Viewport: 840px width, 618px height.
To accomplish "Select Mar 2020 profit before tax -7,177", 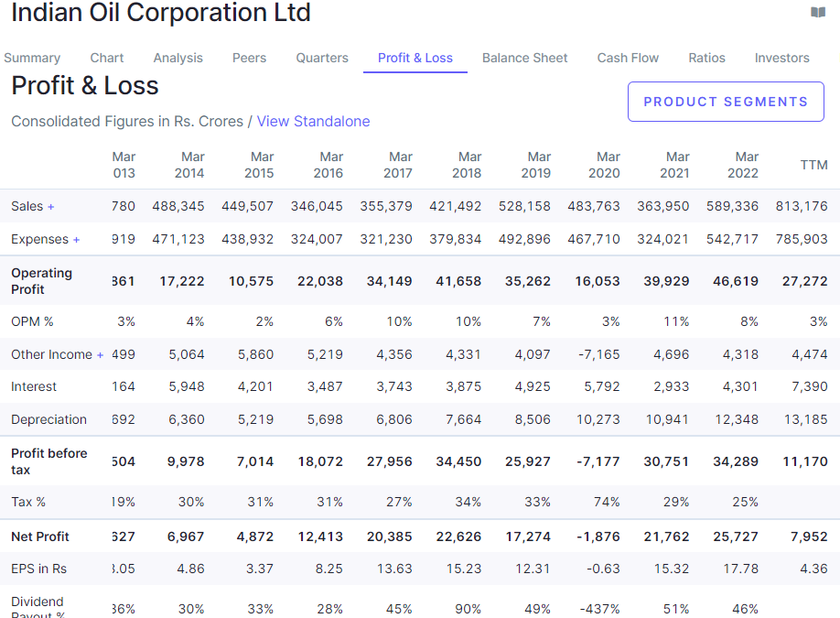I will [x=598, y=462].
